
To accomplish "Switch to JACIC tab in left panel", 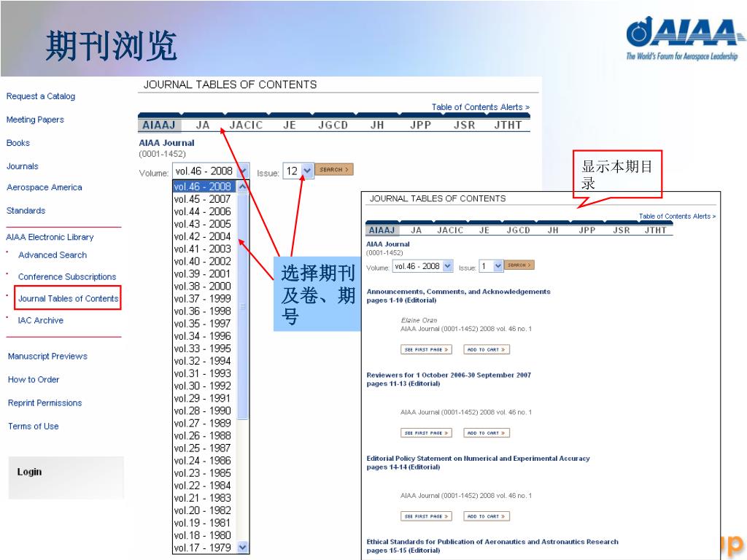I will (247, 125).
